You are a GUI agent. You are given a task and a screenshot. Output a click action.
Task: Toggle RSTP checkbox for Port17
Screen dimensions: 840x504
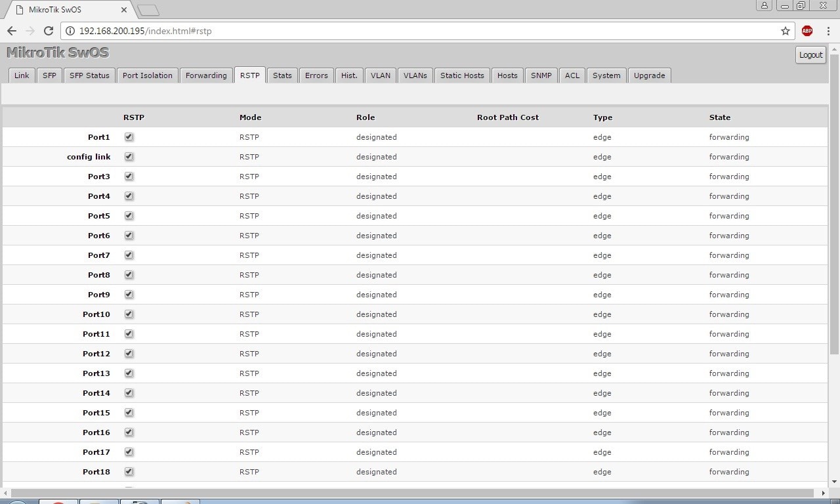pyautogui.click(x=129, y=452)
